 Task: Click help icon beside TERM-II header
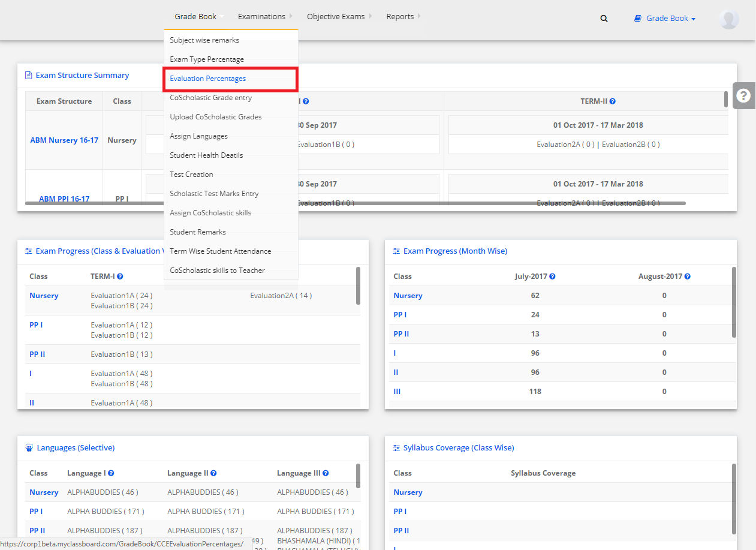(612, 101)
